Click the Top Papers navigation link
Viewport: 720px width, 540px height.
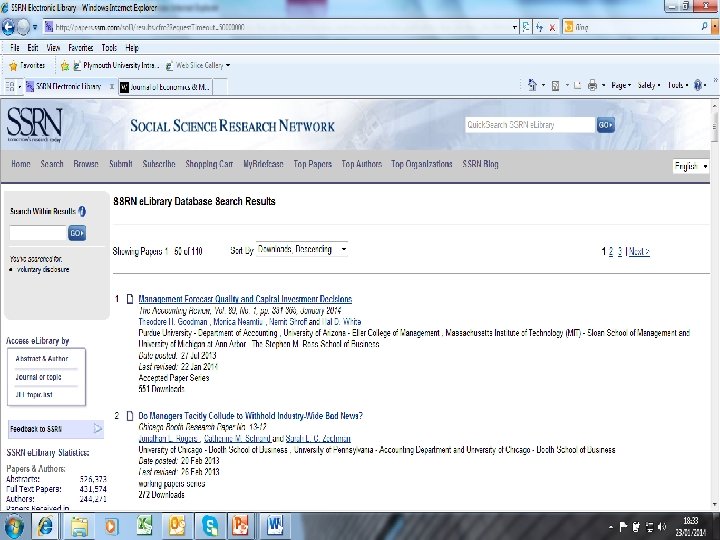point(313,164)
